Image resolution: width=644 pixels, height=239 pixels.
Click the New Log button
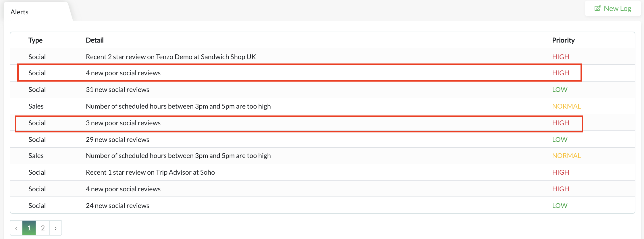[x=613, y=8]
